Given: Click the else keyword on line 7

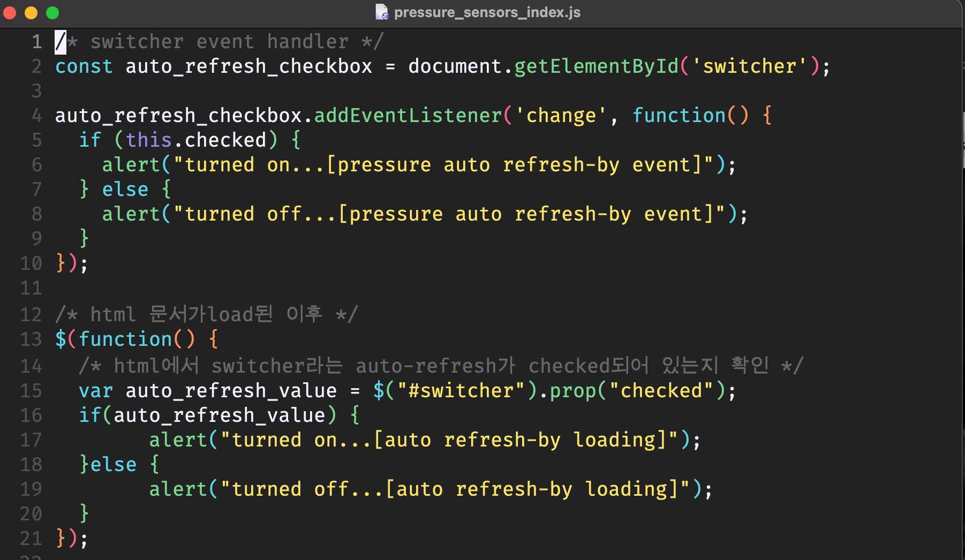Looking at the screenshot, I should pos(125,190).
